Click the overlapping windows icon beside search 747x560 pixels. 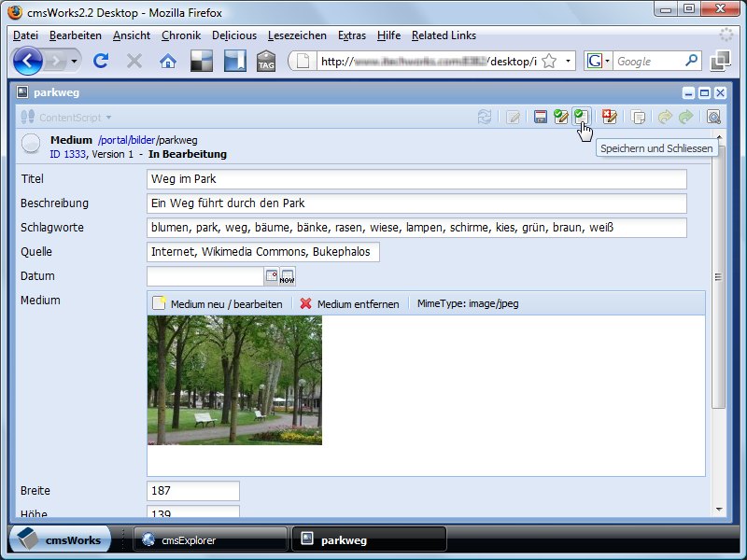(x=720, y=61)
